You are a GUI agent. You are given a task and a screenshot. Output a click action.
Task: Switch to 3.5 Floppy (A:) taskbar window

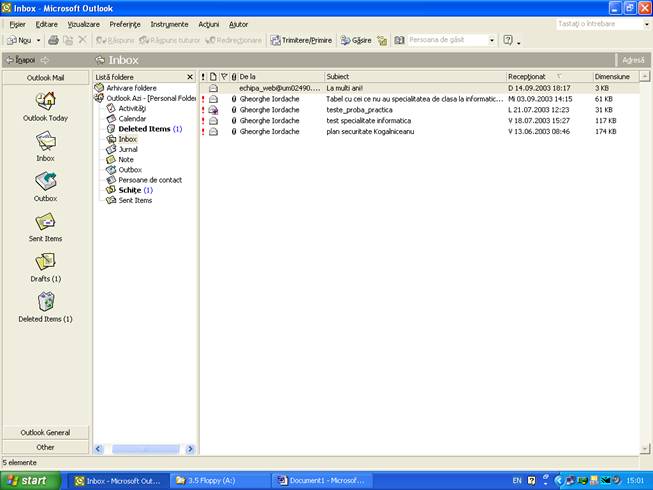coord(219,481)
